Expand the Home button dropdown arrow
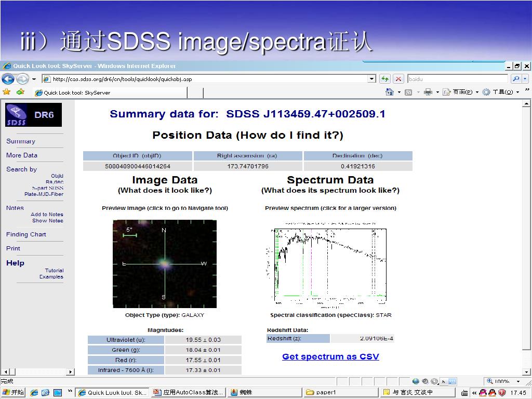The width and height of the screenshot is (532, 399). [x=399, y=92]
